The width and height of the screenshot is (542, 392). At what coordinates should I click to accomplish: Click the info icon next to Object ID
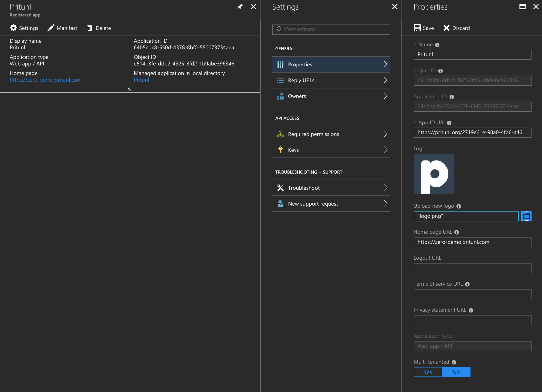440,71
